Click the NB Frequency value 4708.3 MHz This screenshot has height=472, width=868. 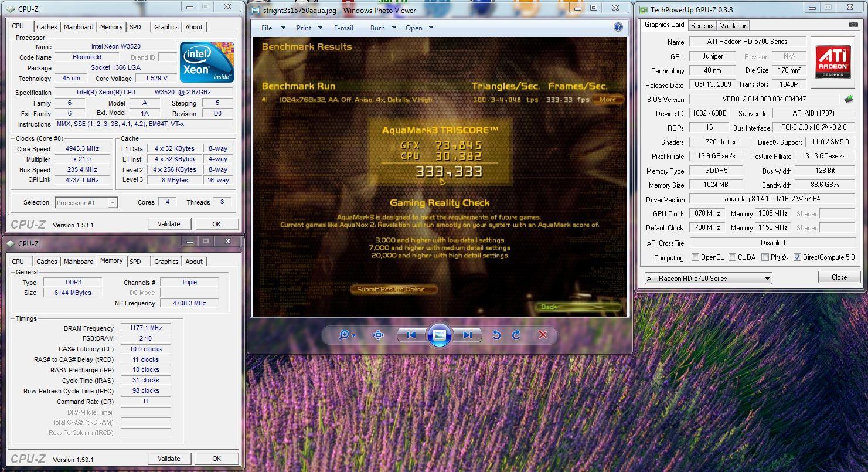[x=189, y=303]
